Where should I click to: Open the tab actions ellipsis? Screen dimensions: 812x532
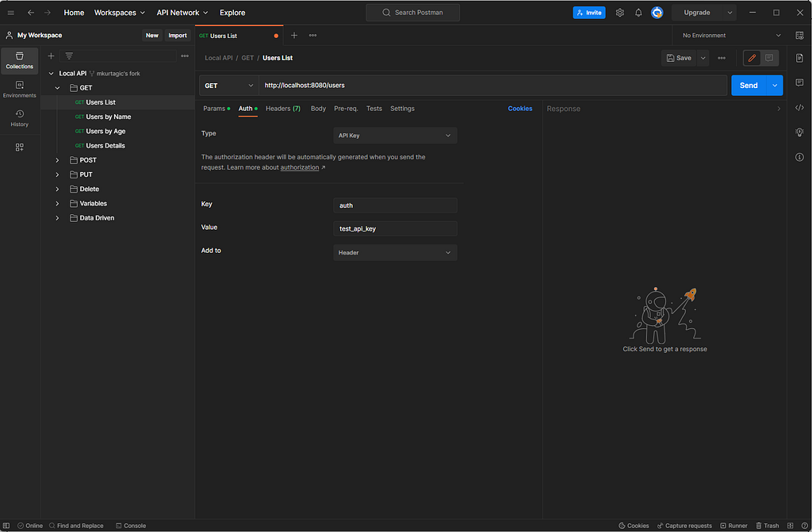[x=312, y=35]
